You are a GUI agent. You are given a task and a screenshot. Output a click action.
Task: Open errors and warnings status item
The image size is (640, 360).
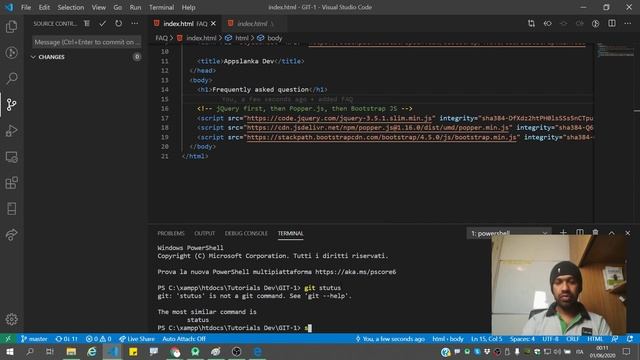98,339
